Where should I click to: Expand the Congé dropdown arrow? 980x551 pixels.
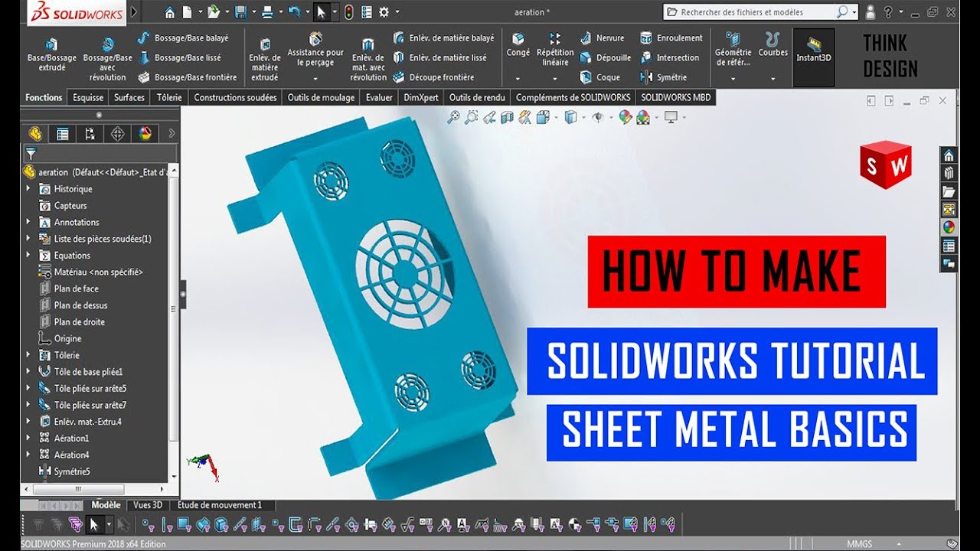coord(518,78)
